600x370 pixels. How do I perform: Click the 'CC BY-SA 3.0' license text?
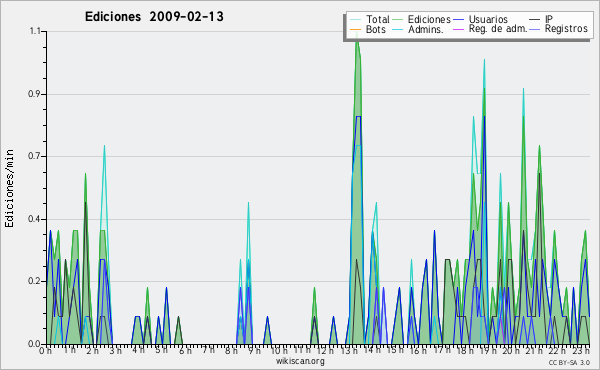(x=569, y=362)
